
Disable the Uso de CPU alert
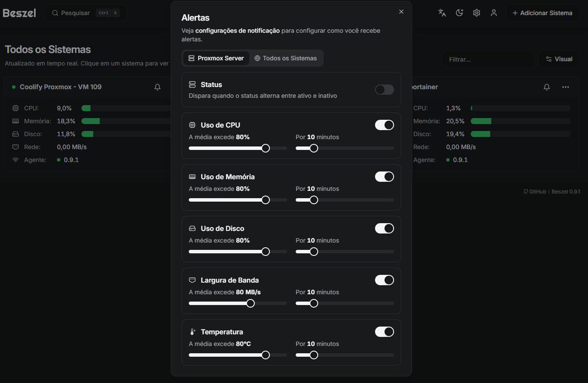384,125
